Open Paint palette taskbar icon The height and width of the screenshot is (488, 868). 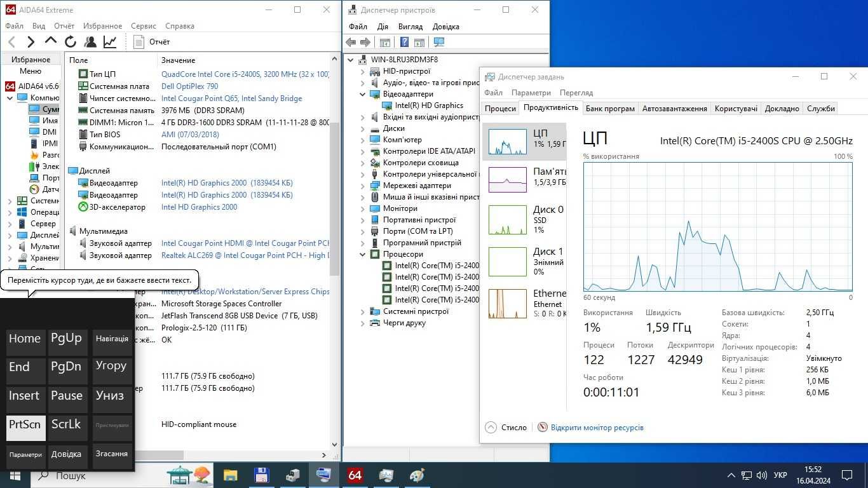pos(417,475)
